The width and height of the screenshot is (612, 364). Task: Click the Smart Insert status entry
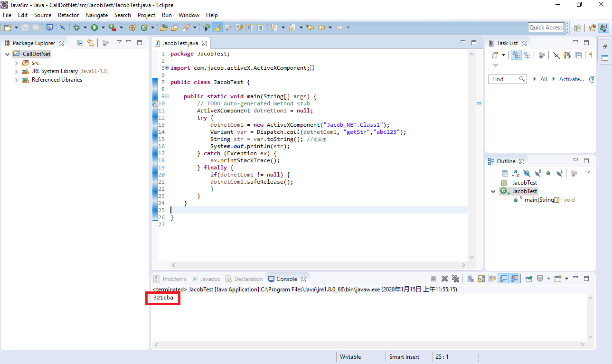pos(404,357)
